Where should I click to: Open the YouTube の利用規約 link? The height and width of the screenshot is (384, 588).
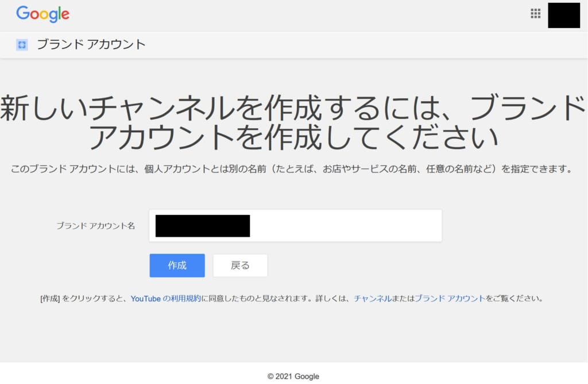point(165,298)
